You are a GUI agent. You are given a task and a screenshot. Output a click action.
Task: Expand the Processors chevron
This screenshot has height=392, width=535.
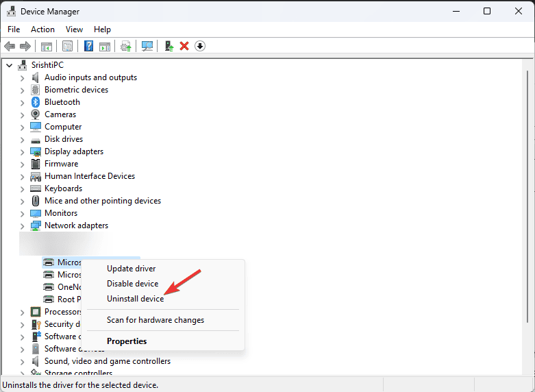coord(22,312)
